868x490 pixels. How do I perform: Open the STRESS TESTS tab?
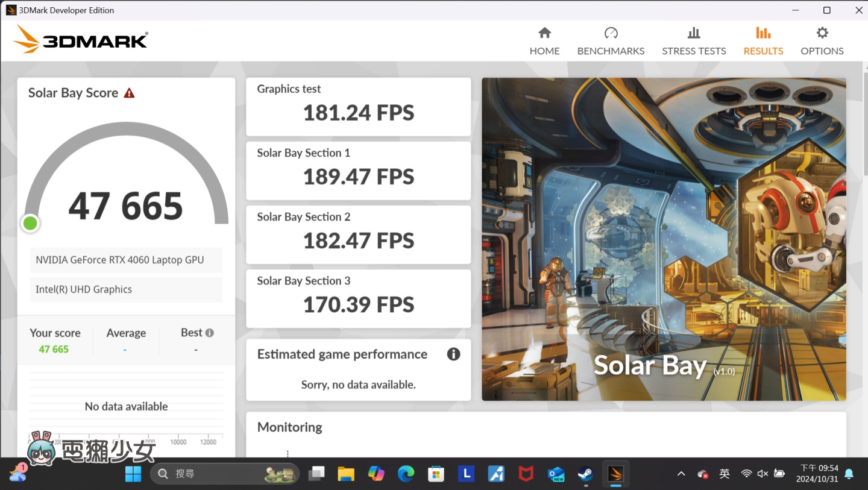coord(694,41)
